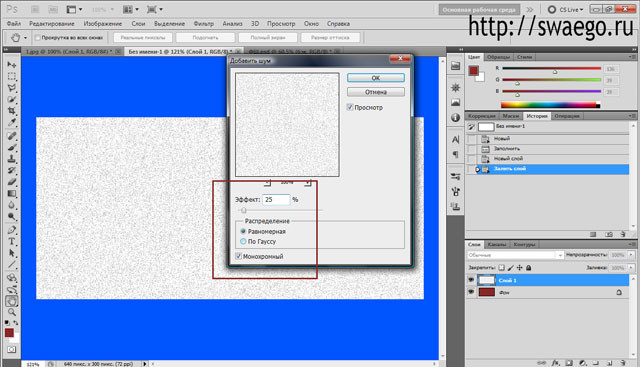Screen dimensions: 640x367
Task: Toggle the Просмотр preview checkbox
Action: [350, 107]
